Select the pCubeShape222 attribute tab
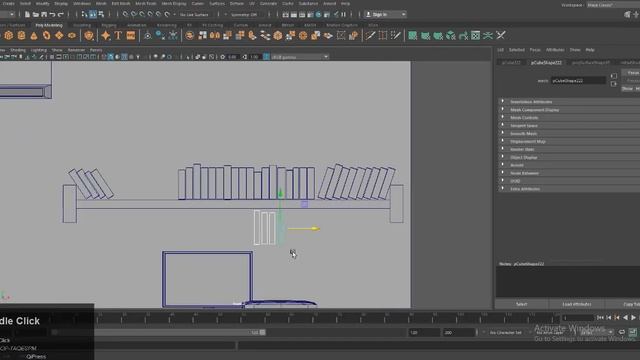This screenshot has height=360, width=640. (546, 63)
